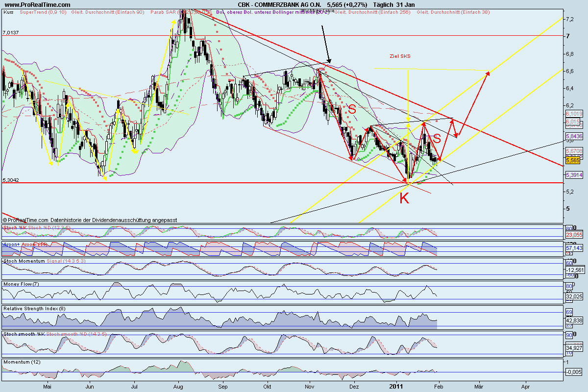Click the www.ProRealTime.com link at top left
This screenshot has width=588, height=392.
(x=37, y=4)
